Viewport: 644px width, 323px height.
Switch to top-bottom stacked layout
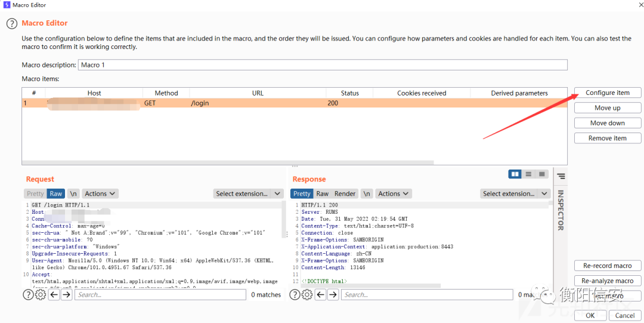(528, 174)
